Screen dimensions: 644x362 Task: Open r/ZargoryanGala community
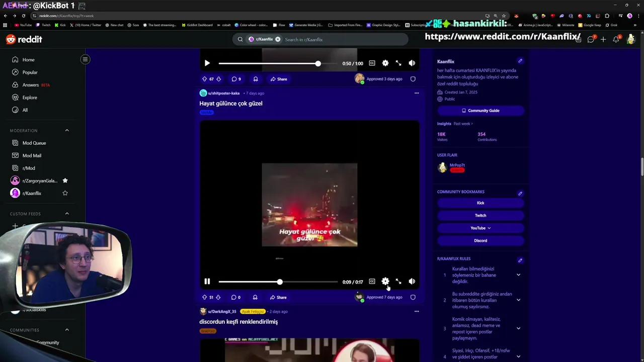[x=40, y=180]
